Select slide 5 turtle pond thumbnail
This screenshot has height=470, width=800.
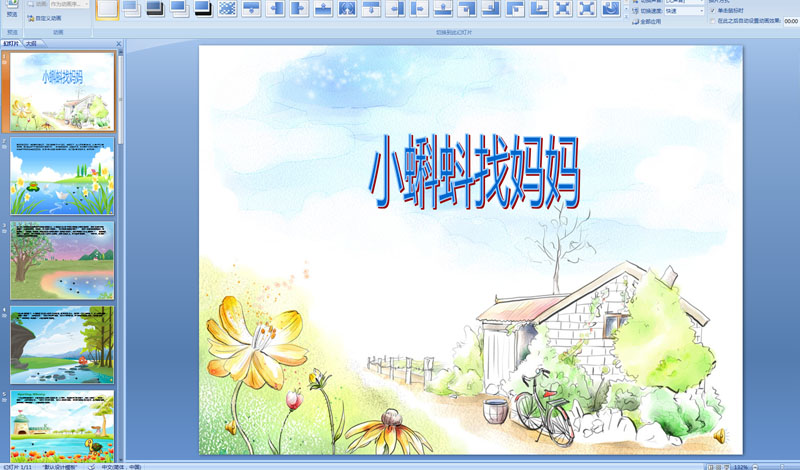(62, 427)
